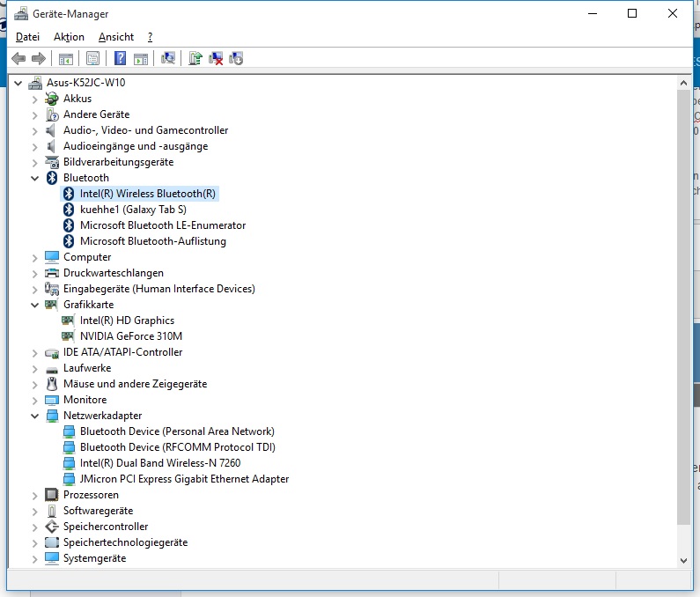This screenshot has height=597, width=700.
Task: Select Softwaregeräte category
Action: coord(99,511)
